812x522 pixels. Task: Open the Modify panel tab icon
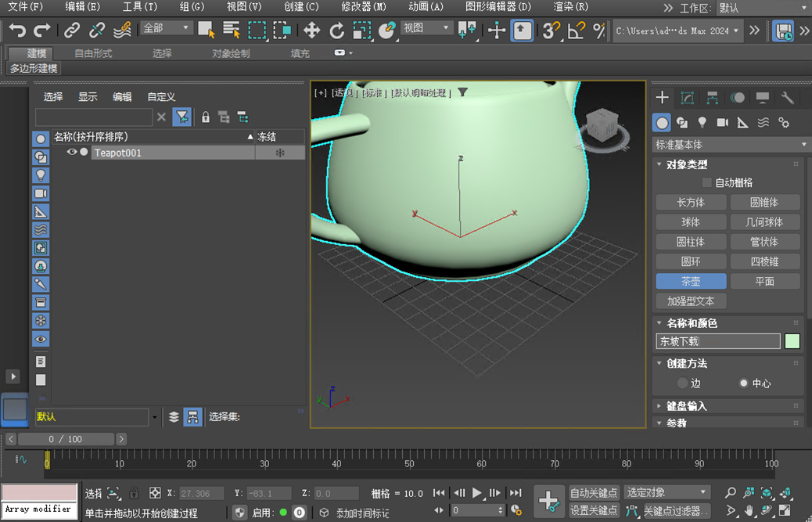pyautogui.click(x=687, y=97)
